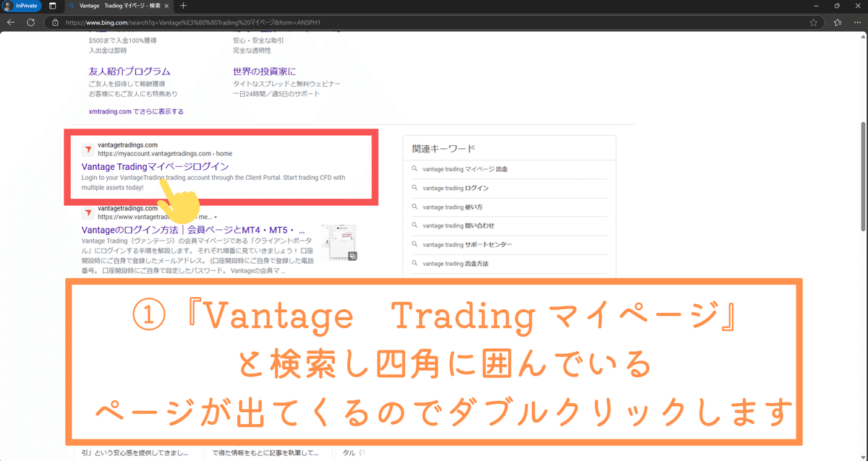Open '友人紹介プログラム' link
This screenshot has height=461, width=868.
click(129, 72)
